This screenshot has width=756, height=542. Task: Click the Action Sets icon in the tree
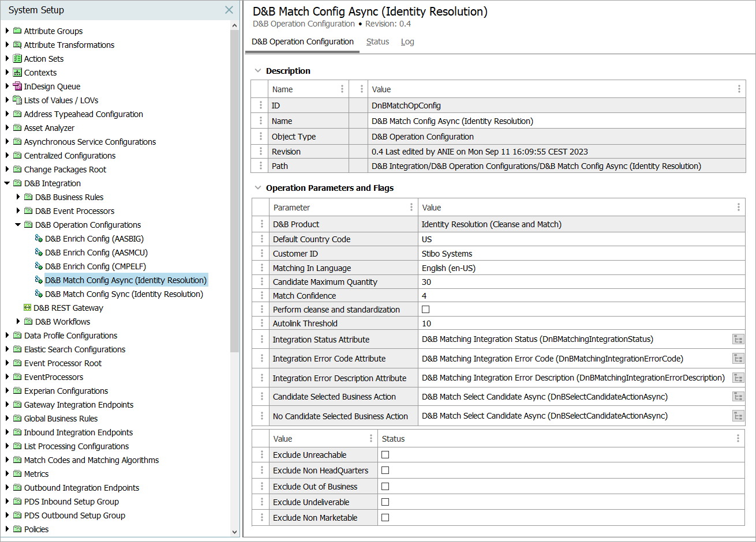(17, 59)
